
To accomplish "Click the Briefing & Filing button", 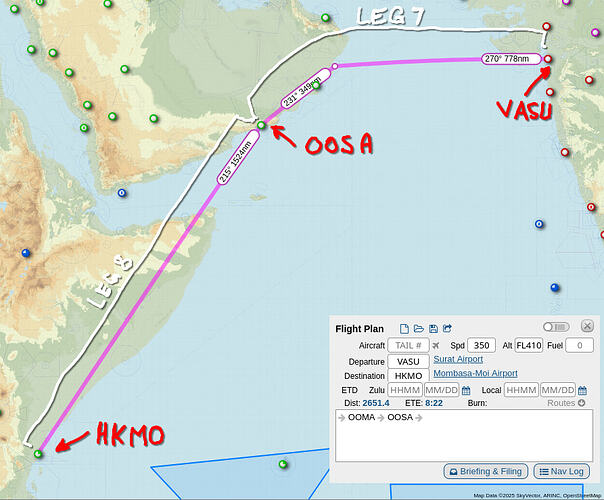I will pos(485,471).
